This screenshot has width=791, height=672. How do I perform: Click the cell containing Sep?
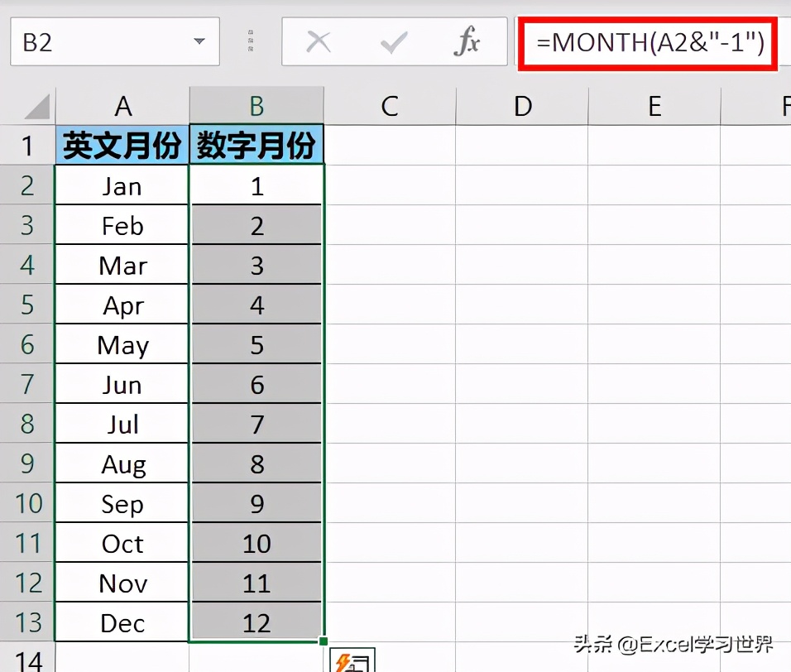coord(122,503)
